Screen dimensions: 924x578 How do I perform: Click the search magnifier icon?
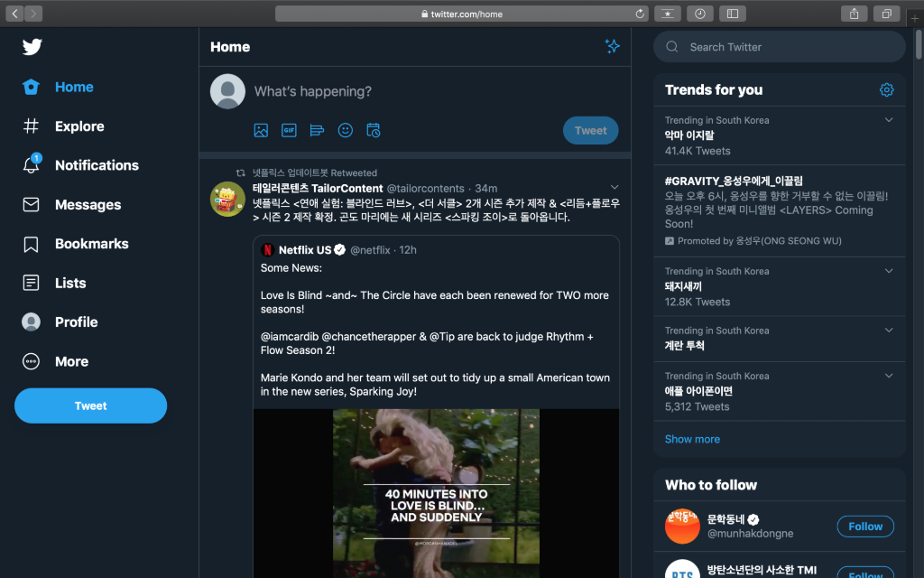click(x=671, y=47)
